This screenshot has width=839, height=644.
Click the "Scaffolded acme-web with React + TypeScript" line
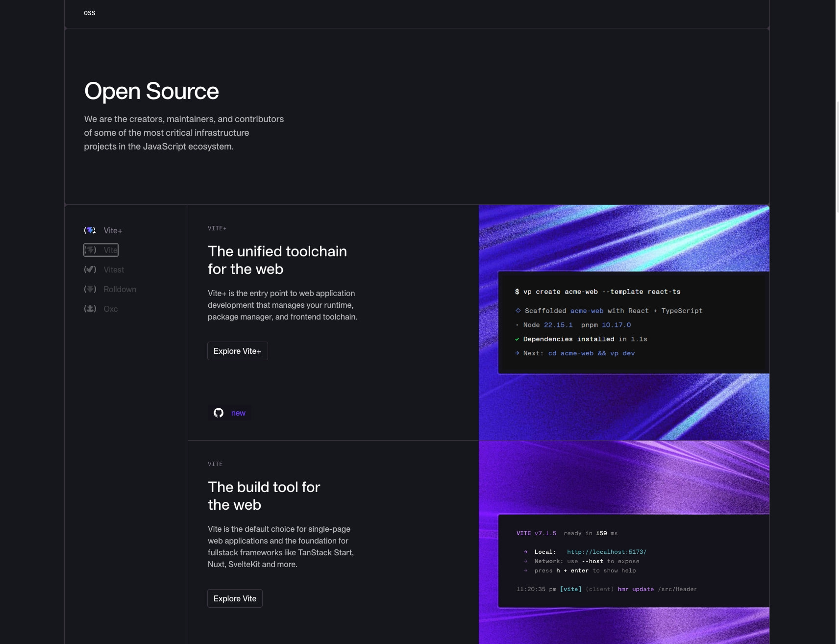pyautogui.click(x=609, y=311)
